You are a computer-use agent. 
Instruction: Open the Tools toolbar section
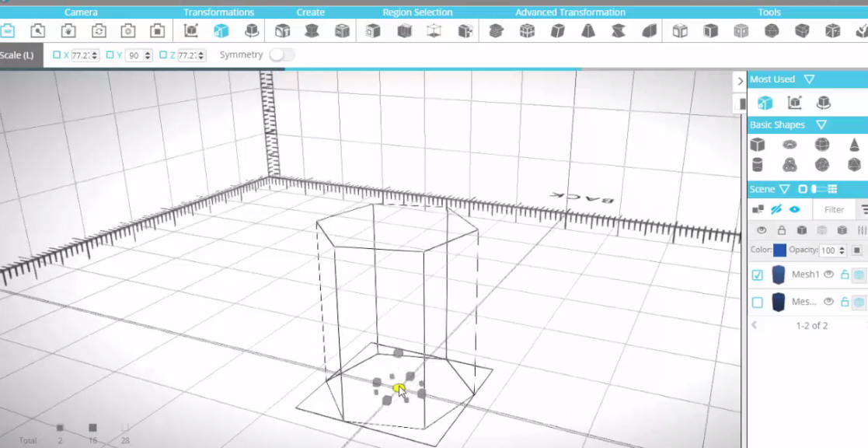[x=769, y=12]
